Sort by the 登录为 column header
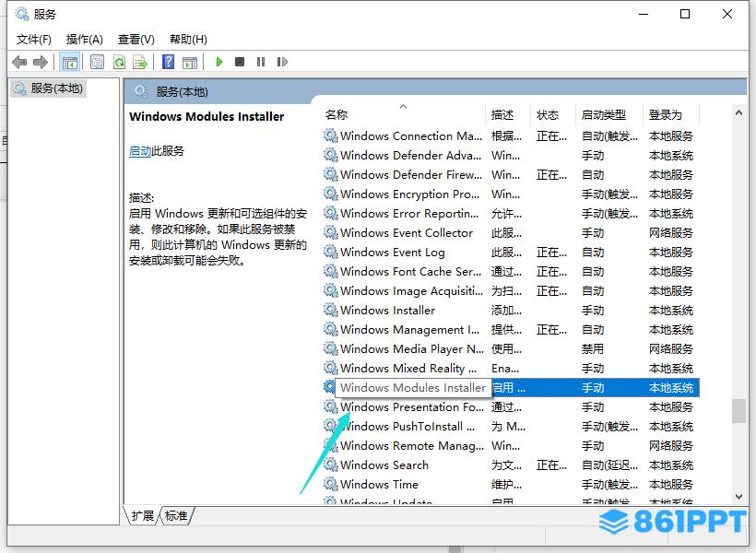 pos(671,114)
